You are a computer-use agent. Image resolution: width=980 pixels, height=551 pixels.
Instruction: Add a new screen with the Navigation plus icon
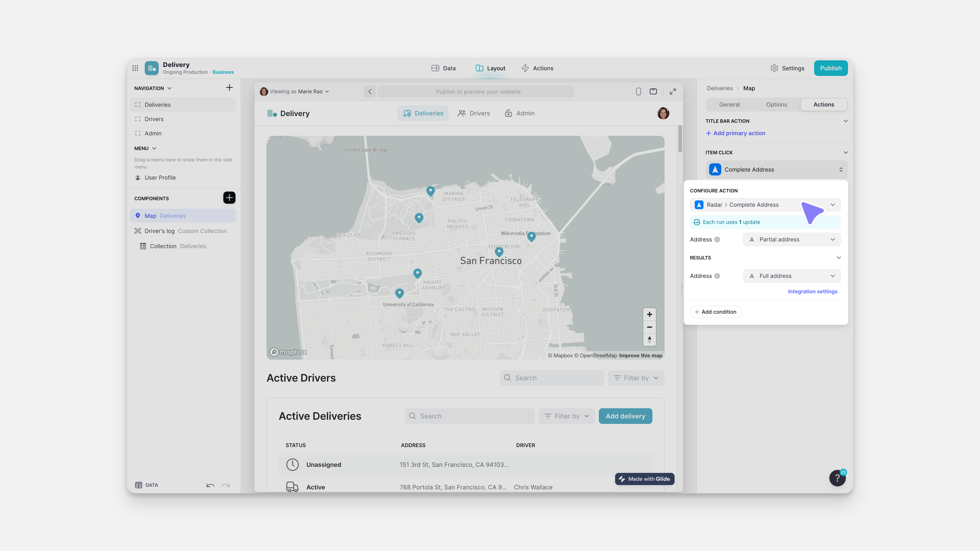point(230,87)
